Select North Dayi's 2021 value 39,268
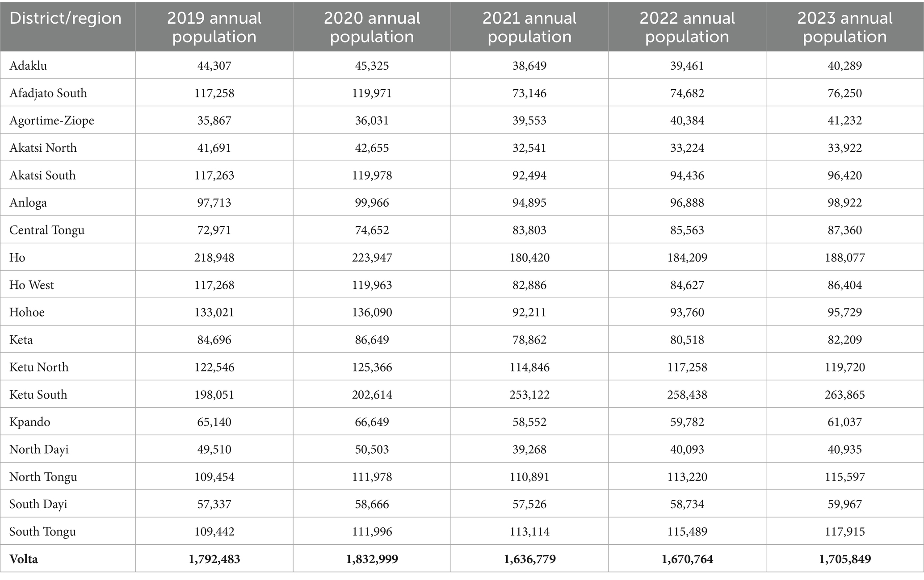This screenshot has width=924, height=580. point(529,449)
